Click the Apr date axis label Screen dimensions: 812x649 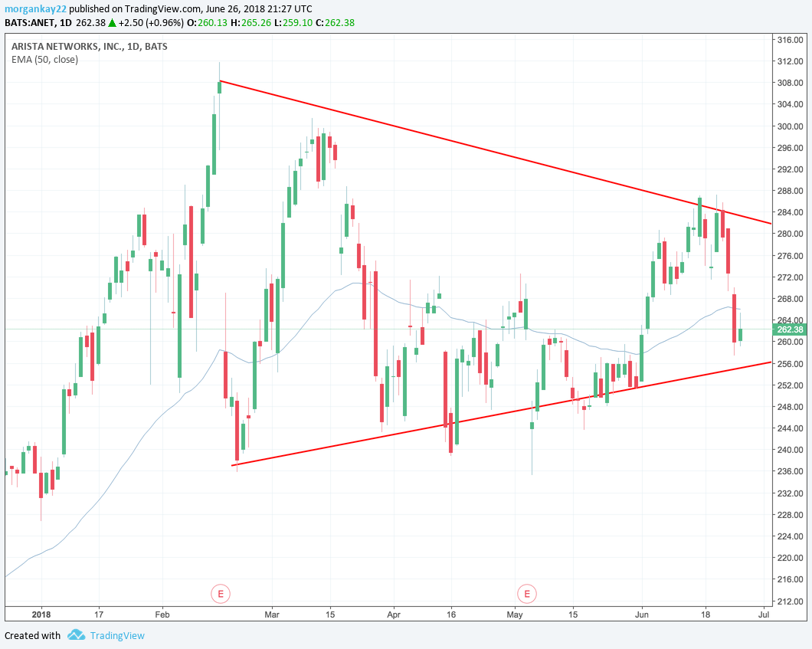[x=394, y=615]
